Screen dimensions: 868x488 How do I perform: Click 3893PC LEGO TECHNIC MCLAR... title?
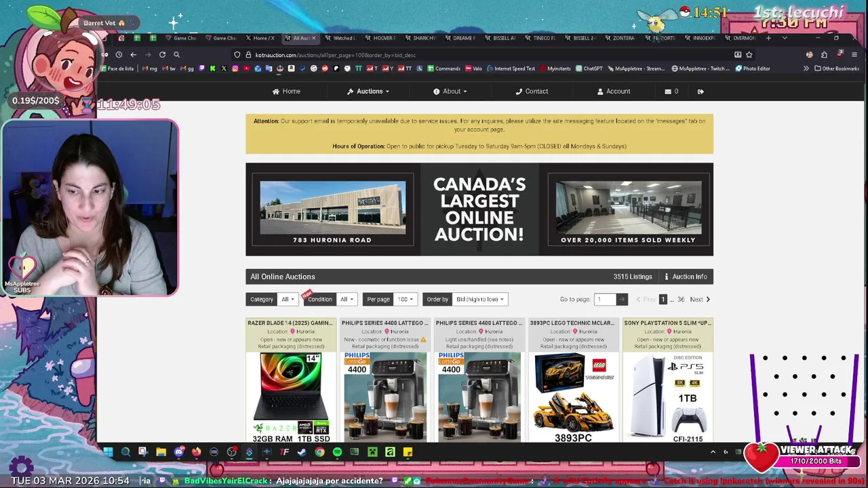point(572,323)
